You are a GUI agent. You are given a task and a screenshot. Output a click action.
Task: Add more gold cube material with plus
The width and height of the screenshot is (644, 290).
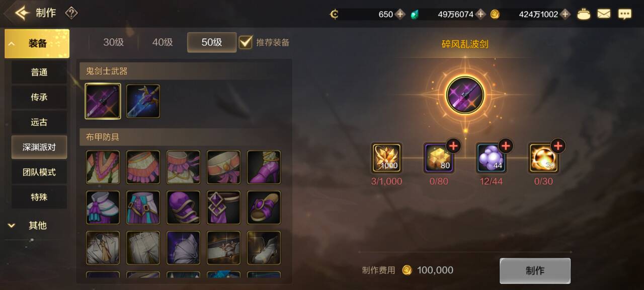453,147
